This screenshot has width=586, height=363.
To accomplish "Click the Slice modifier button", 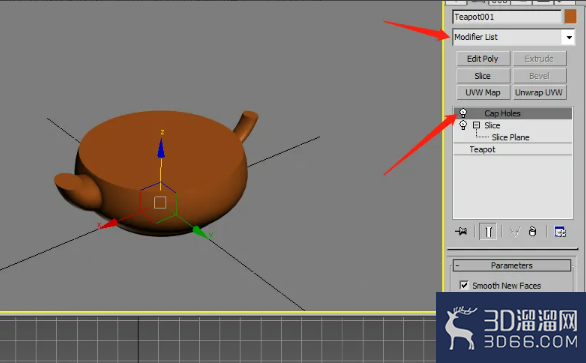I will [x=483, y=76].
